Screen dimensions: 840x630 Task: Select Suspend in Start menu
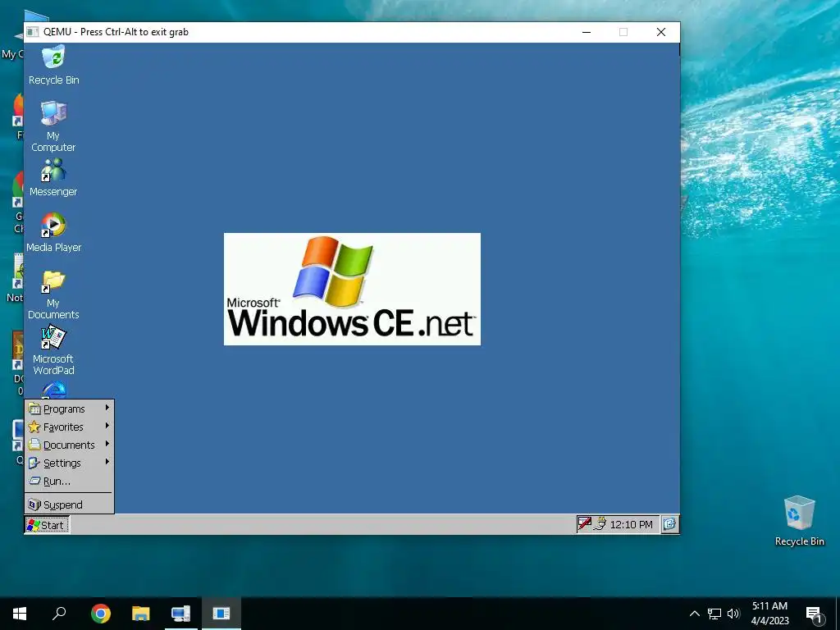(69, 504)
